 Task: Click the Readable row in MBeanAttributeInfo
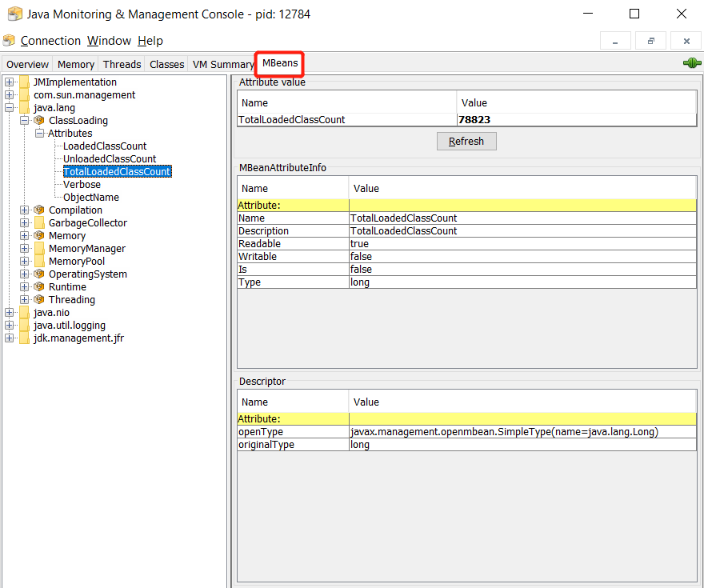(x=467, y=244)
